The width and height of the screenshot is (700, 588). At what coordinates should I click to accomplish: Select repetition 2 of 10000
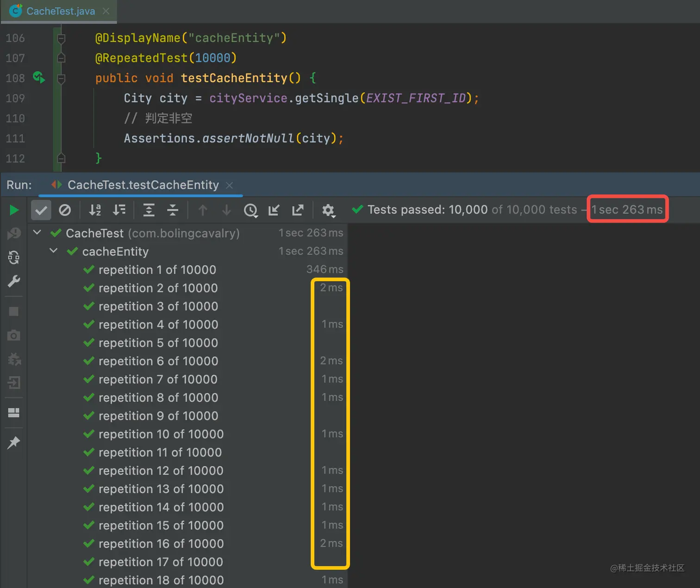click(187, 288)
